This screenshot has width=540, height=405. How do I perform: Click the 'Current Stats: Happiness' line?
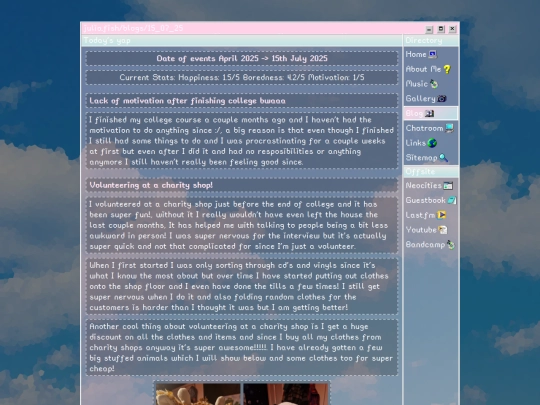(242, 77)
